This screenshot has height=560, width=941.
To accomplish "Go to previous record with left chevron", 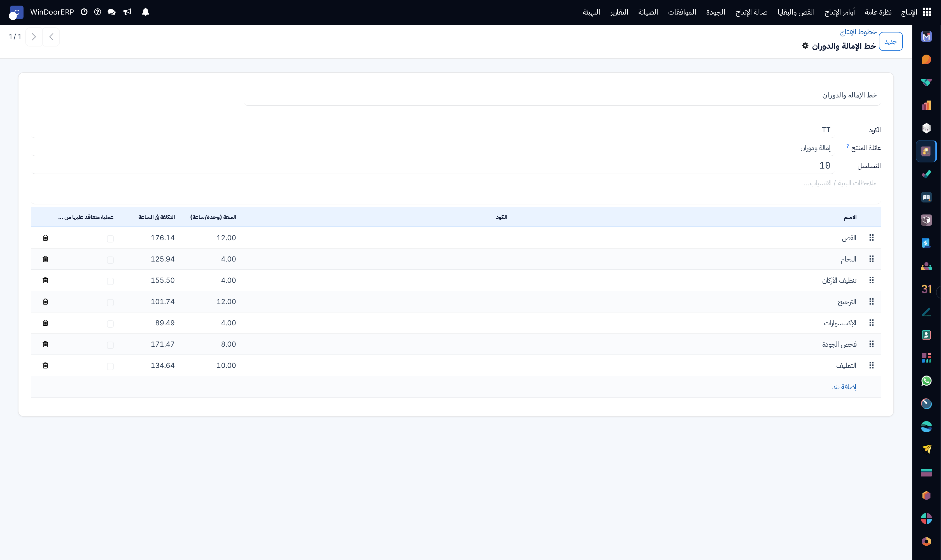I will tap(51, 37).
